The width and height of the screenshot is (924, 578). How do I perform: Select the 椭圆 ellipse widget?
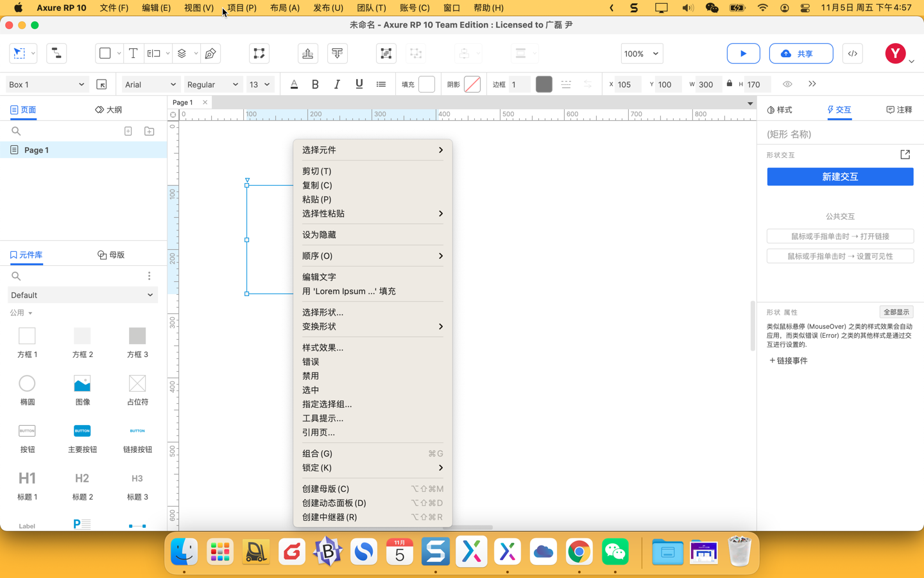tap(27, 390)
